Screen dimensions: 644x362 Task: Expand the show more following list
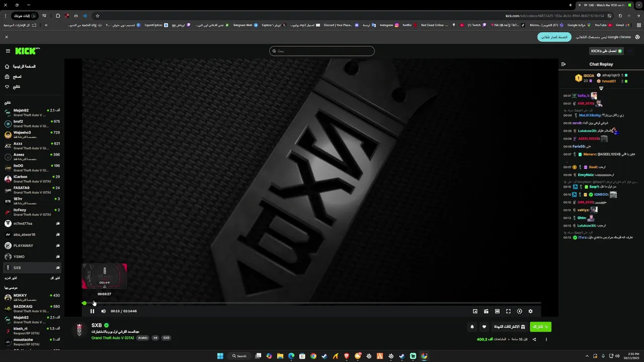point(11,278)
